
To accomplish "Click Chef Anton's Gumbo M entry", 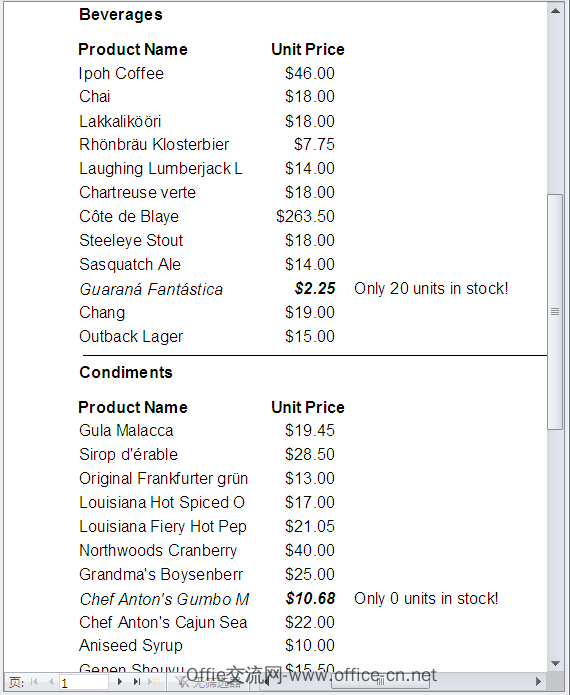I will (x=164, y=599).
